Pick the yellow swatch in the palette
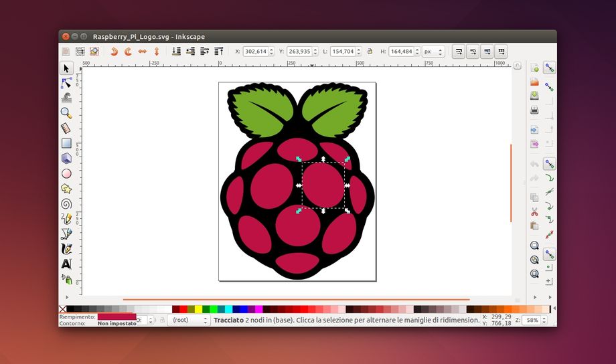The width and height of the screenshot is (616, 364). (198, 309)
